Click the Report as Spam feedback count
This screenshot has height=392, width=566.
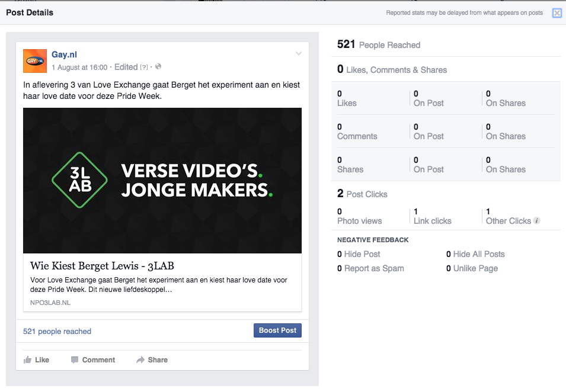tap(371, 268)
